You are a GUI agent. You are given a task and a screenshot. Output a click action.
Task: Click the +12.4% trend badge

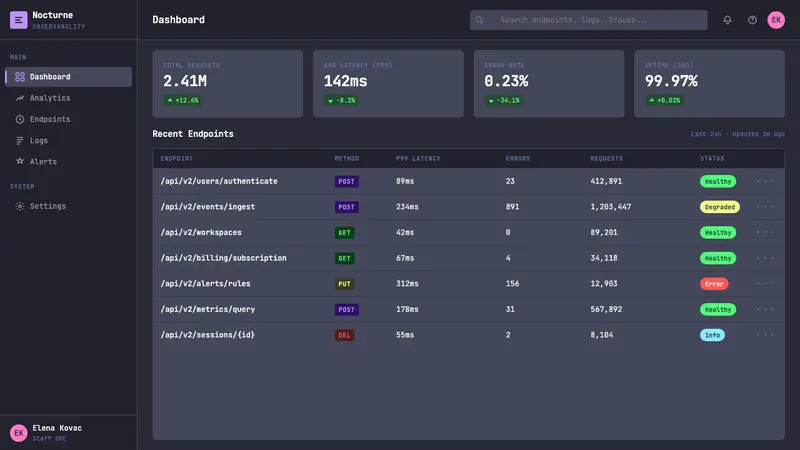tap(182, 101)
